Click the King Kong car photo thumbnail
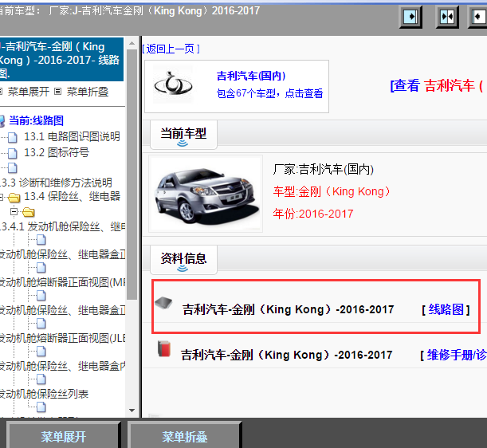Image resolution: width=487 pixels, height=448 pixels. (206, 194)
